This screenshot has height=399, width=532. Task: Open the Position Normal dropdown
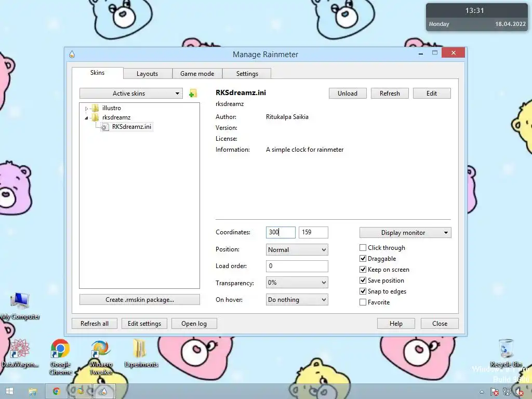pyautogui.click(x=297, y=250)
